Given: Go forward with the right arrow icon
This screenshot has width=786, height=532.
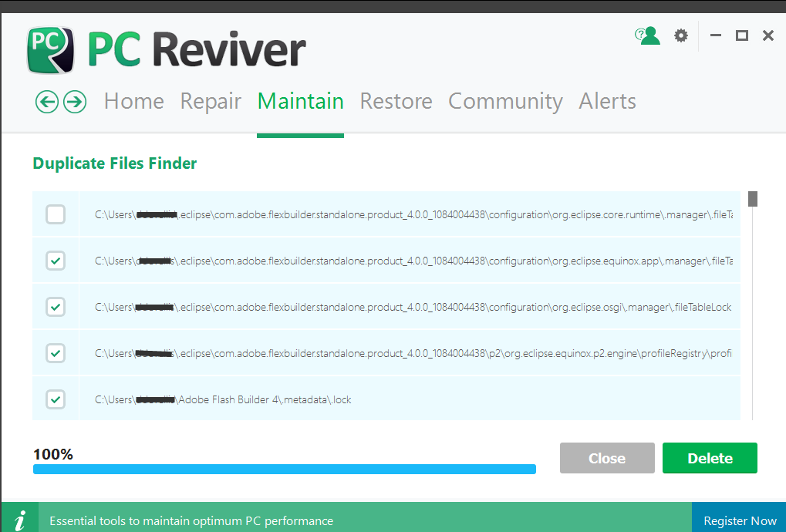Looking at the screenshot, I should point(75,102).
